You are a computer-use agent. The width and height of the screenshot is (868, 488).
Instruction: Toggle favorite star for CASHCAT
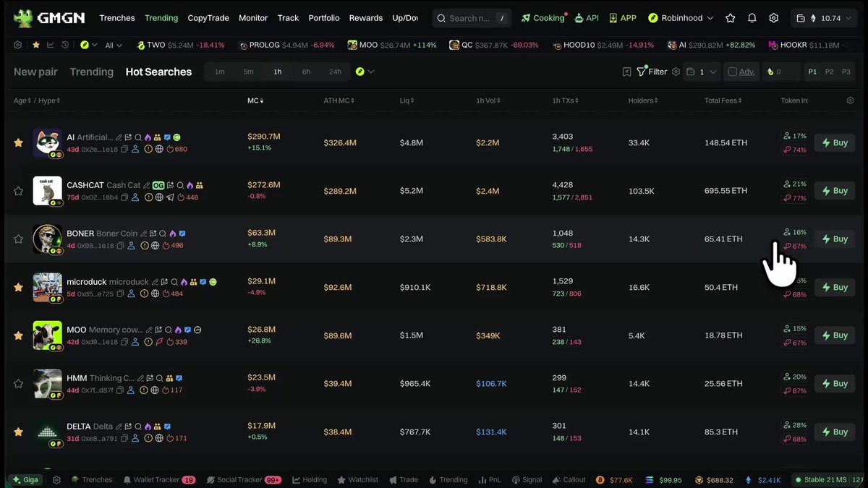pyautogui.click(x=19, y=191)
